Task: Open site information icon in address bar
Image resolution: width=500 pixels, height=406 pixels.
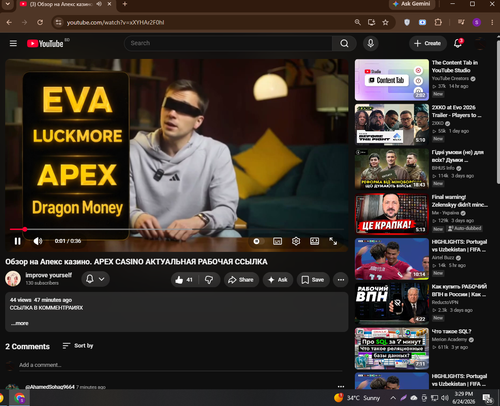Action: [58, 22]
